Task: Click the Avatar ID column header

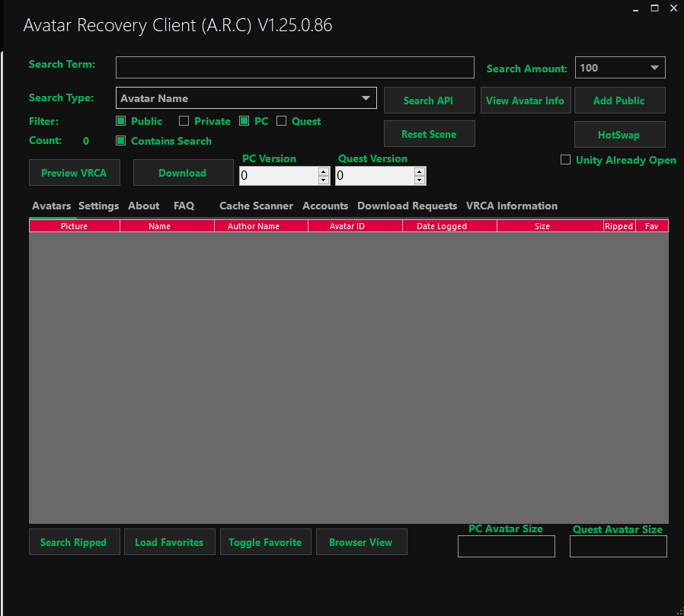Action: 356,226
